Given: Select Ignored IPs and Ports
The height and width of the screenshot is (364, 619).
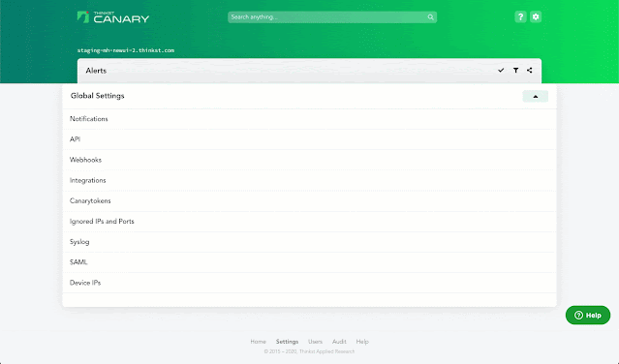Looking at the screenshot, I should coord(310,222).
